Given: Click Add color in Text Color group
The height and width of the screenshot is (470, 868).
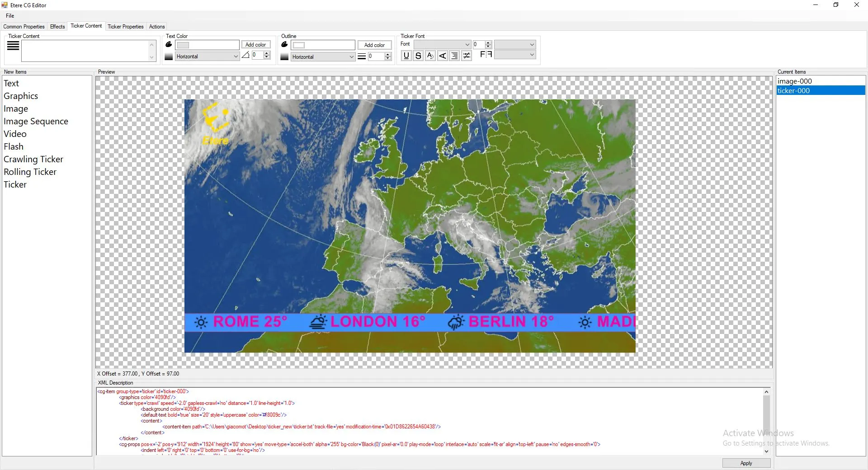Looking at the screenshot, I should pyautogui.click(x=255, y=45).
